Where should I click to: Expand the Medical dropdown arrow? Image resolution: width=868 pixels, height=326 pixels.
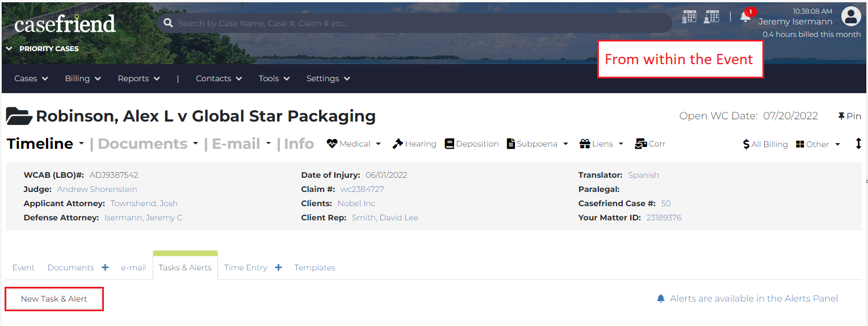(378, 144)
